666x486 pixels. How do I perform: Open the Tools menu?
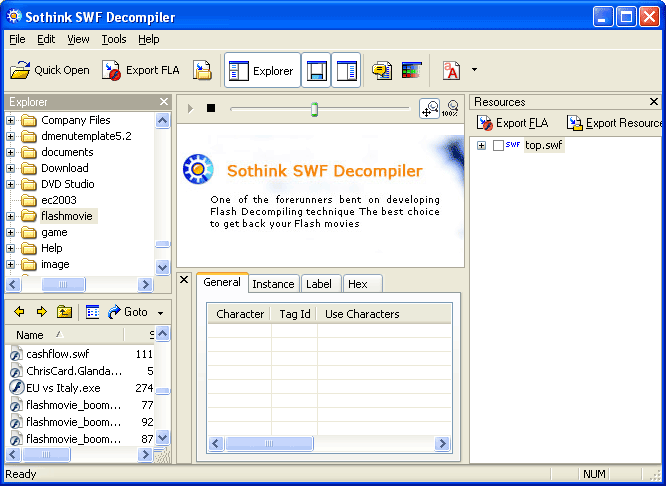click(x=114, y=39)
